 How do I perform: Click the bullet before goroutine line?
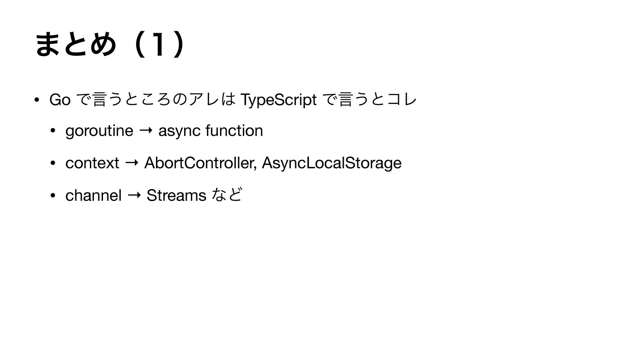pyautogui.click(x=53, y=131)
